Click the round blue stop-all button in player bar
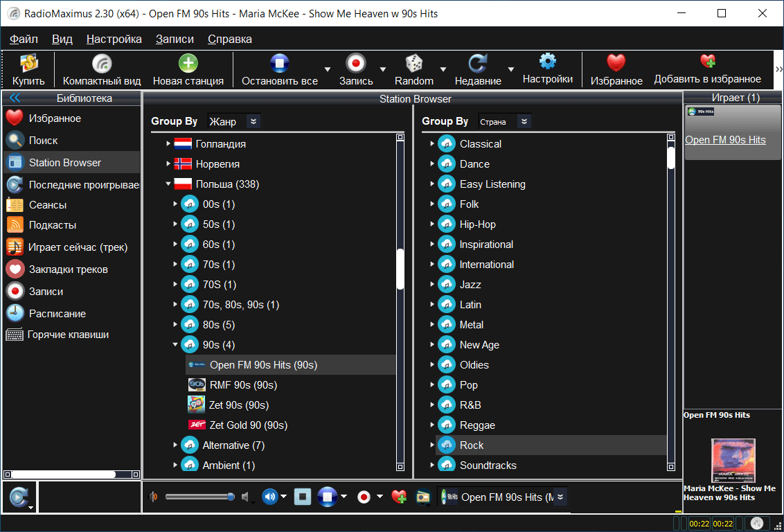This screenshot has width=784, height=532. tap(328, 497)
